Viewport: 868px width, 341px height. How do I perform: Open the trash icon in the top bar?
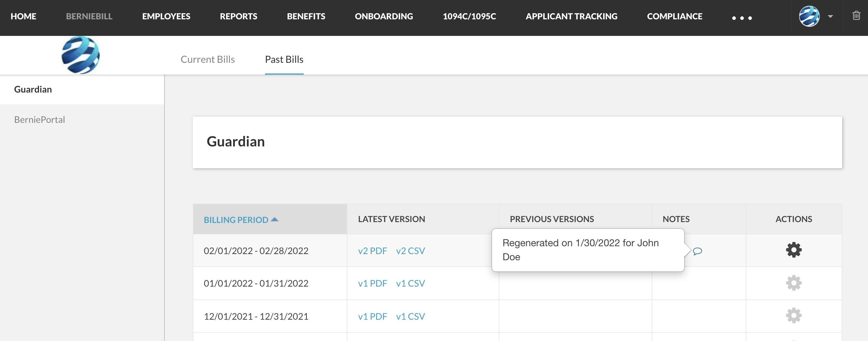pos(856,15)
